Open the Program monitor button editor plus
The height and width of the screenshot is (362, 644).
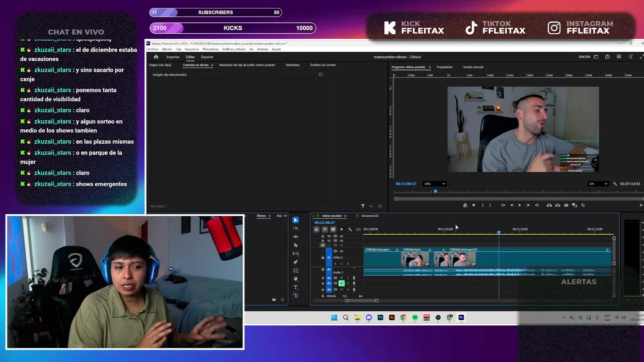pyautogui.click(x=640, y=205)
